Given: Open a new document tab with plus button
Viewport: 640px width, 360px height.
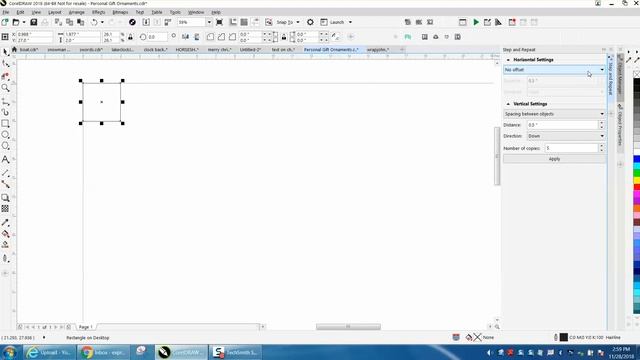Looking at the screenshot, I should point(402,49).
